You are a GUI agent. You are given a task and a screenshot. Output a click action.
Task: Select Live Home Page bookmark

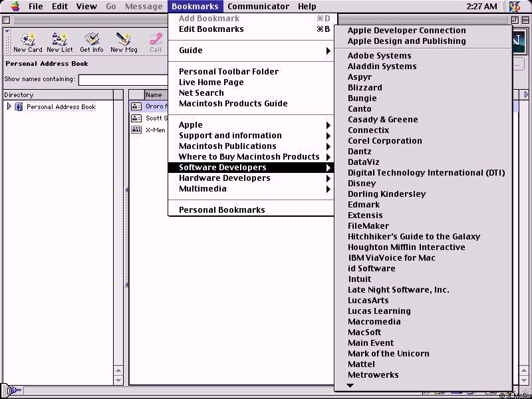point(251,82)
